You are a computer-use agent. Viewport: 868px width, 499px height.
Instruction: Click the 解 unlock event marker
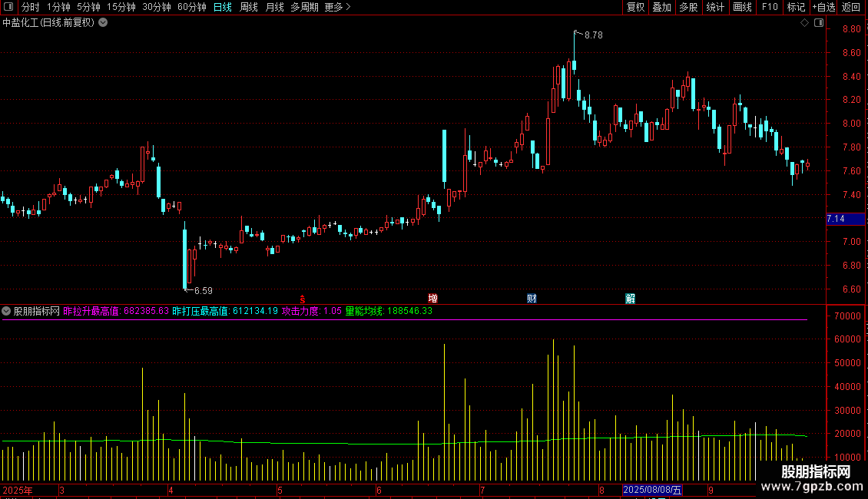[x=630, y=299]
